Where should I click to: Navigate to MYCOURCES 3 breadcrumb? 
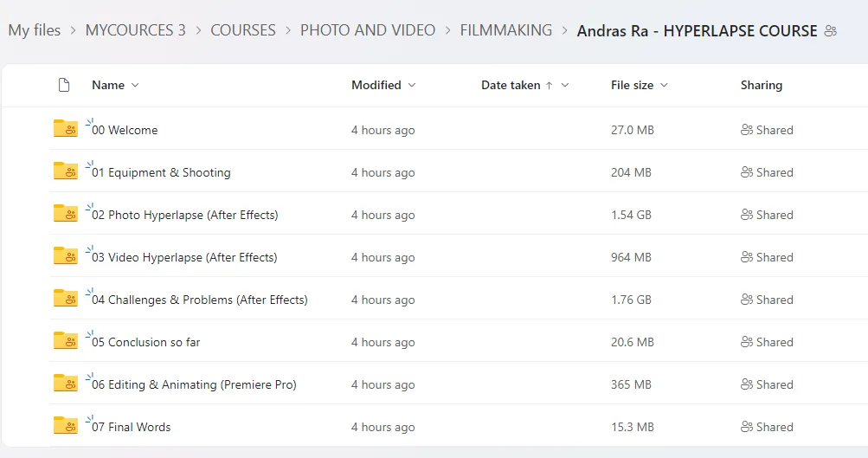(x=135, y=30)
